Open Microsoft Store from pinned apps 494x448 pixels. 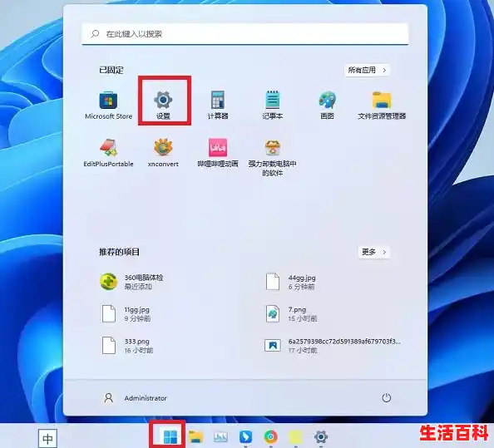click(x=108, y=106)
